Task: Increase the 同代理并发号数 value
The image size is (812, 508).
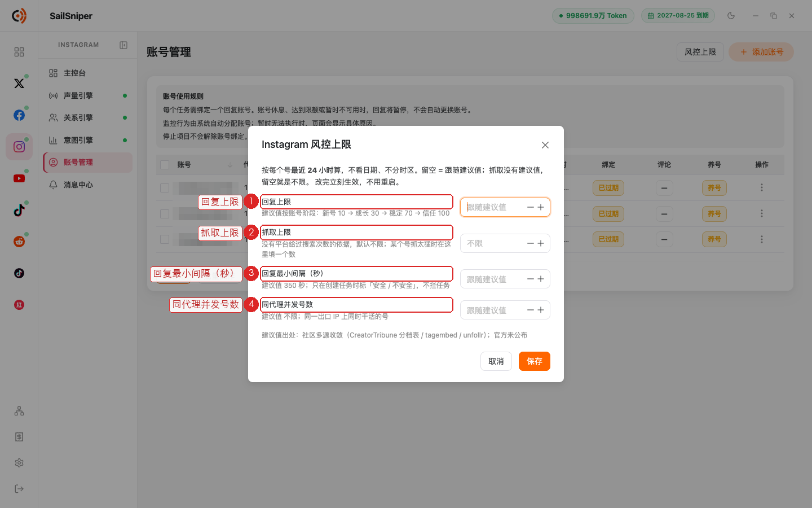Action: (x=541, y=310)
